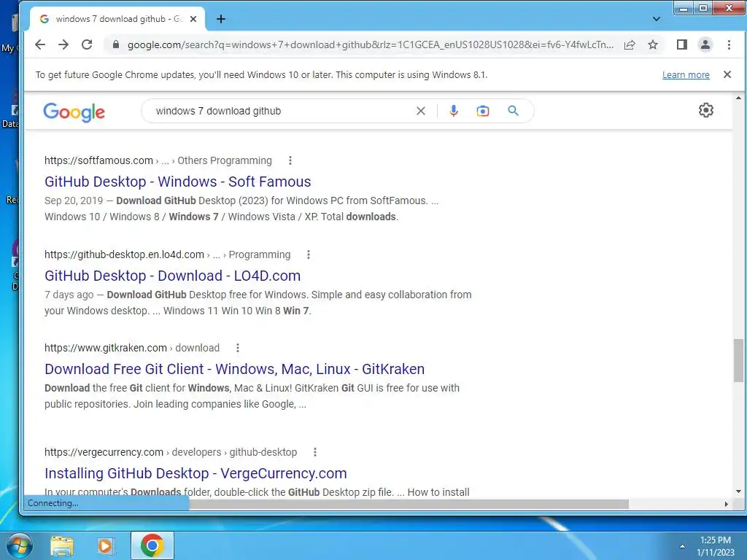Image resolution: width=747 pixels, height=560 pixels.
Task: Launch Windows Media Player from taskbar
Action: pyautogui.click(x=105, y=545)
